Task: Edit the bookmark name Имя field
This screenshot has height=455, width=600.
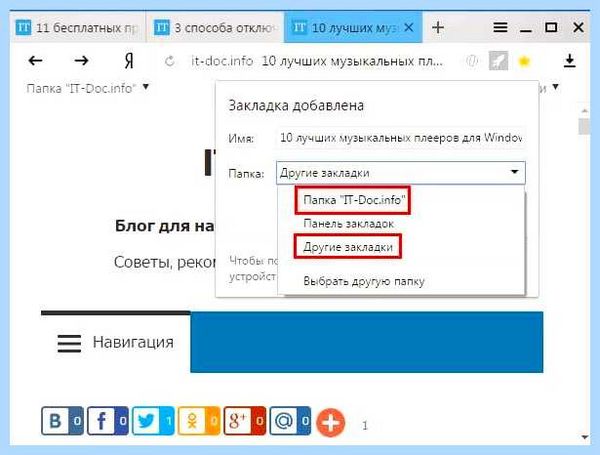Action: pyautogui.click(x=401, y=138)
